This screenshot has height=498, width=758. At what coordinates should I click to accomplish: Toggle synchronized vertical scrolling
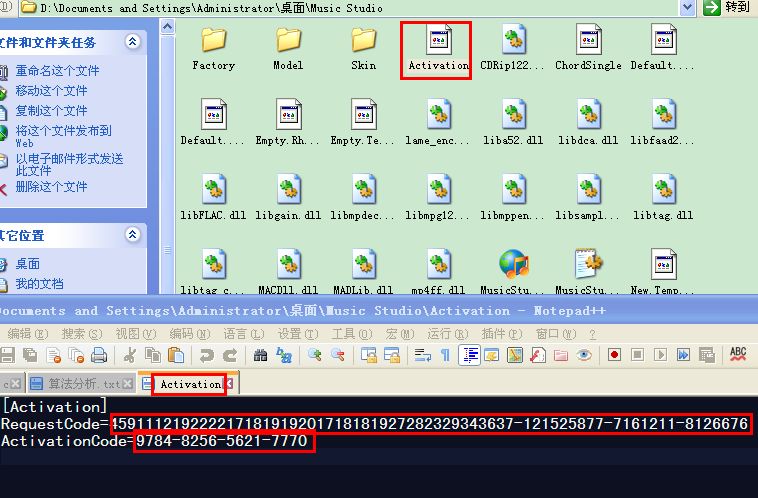pyautogui.click(x=368, y=355)
